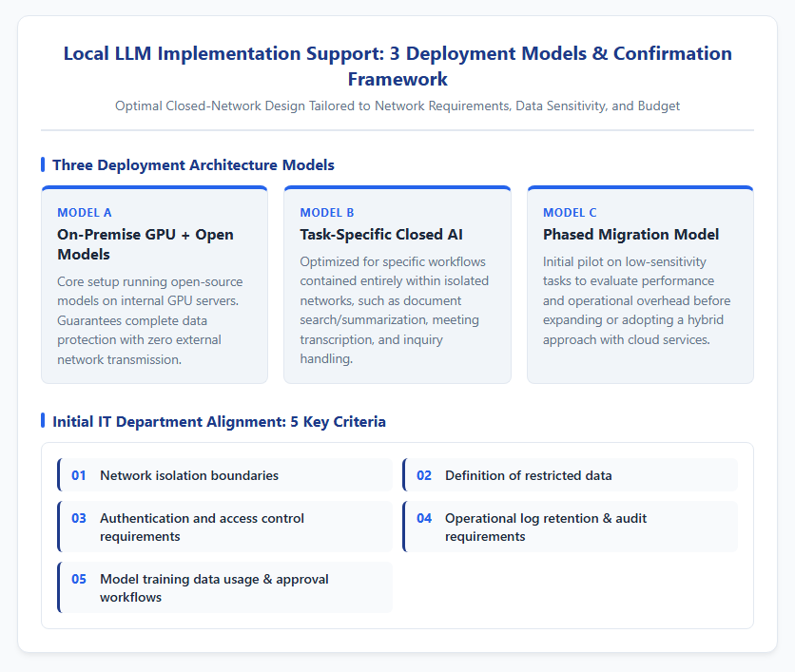The width and height of the screenshot is (795, 672).
Task: Select criterion 05 Model training data usage
Action: click(225, 587)
